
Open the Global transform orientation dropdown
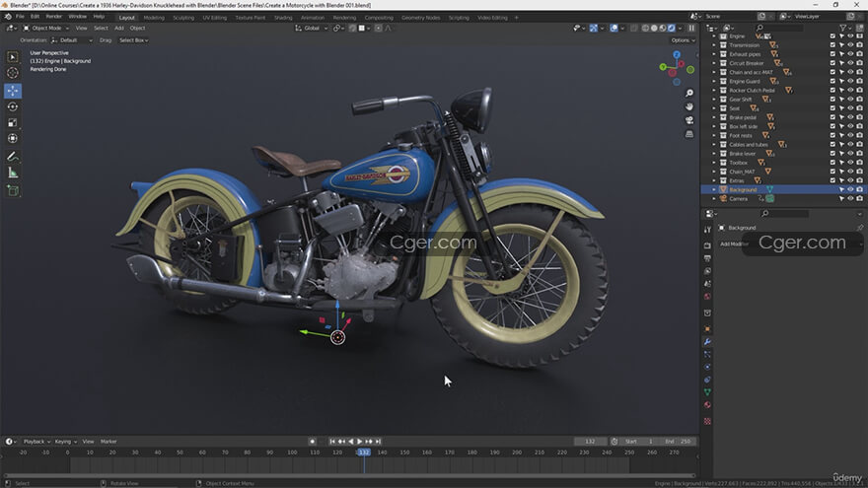(312, 29)
